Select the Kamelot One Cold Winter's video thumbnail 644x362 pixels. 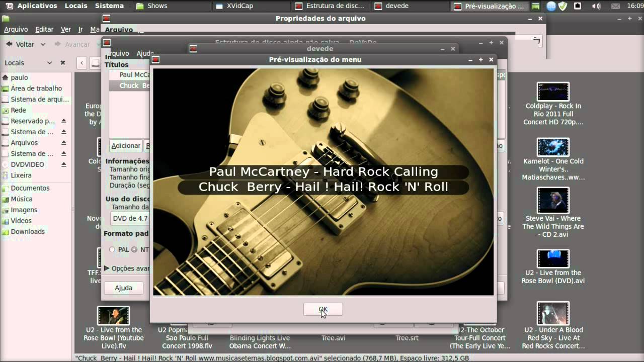[x=553, y=147]
